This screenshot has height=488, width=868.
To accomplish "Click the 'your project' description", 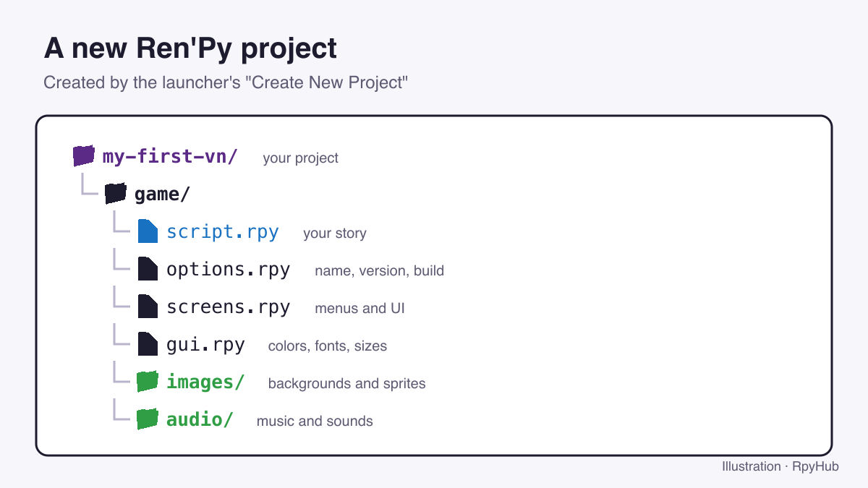I will [301, 158].
